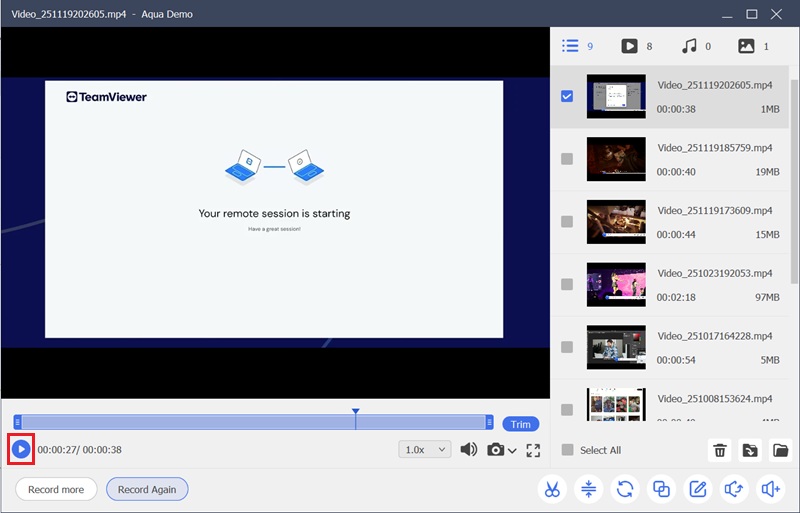Click the Trim button
Screen dimensions: 800x513
point(520,424)
